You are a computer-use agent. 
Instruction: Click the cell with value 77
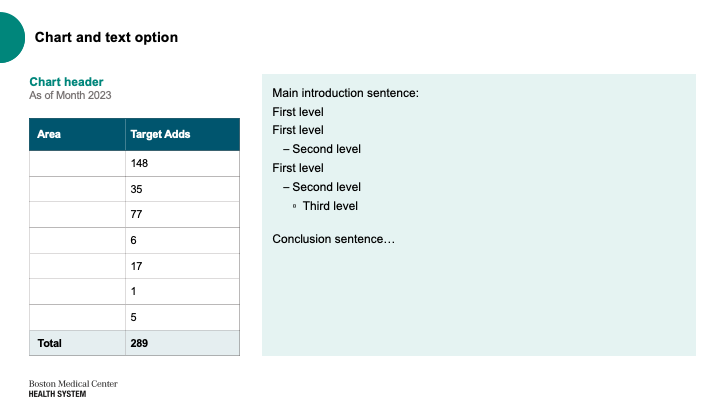click(x=182, y=214)
